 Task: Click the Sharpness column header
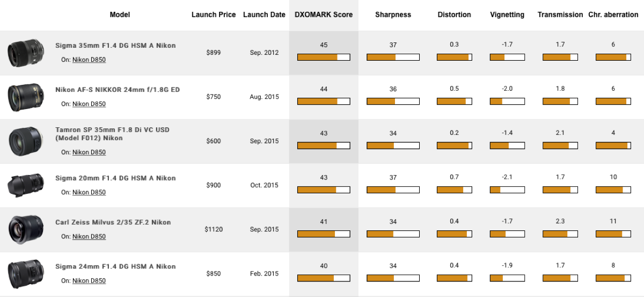coord(393,15)
